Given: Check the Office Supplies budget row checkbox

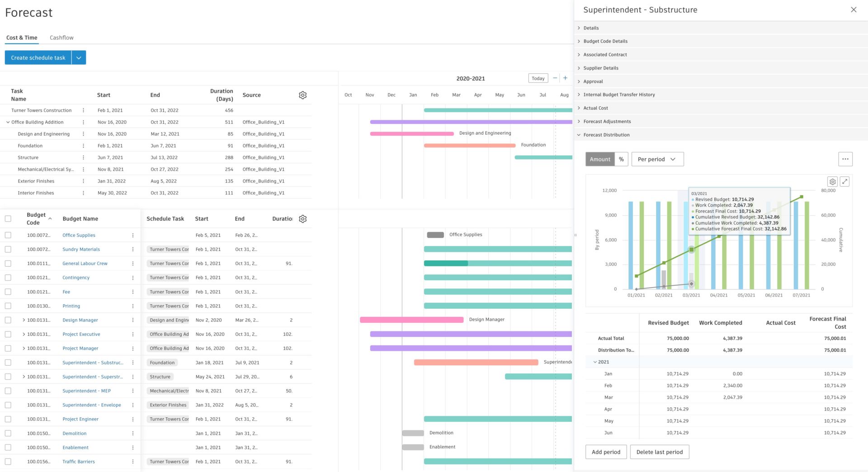Looking at the screenshot, I should [8, 235].
